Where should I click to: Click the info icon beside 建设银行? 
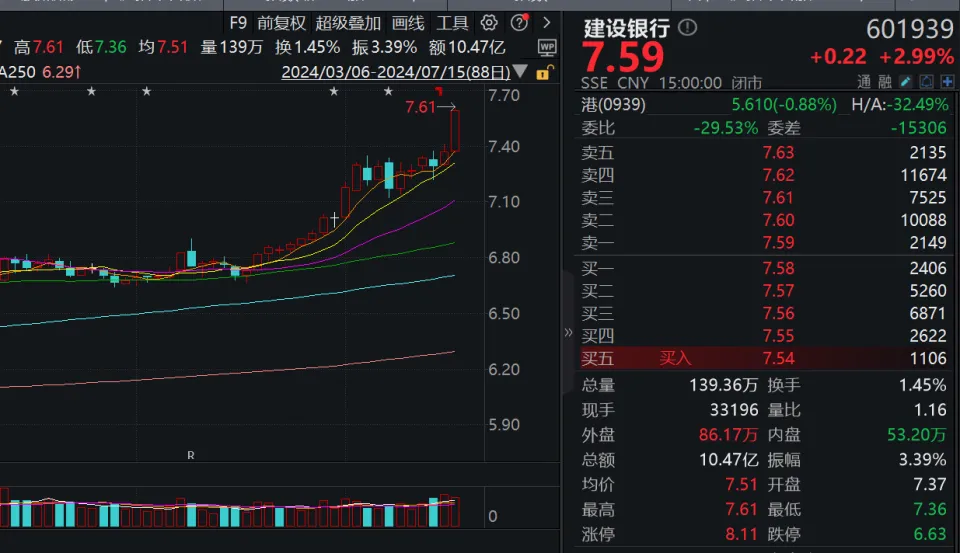pos(688,28)
